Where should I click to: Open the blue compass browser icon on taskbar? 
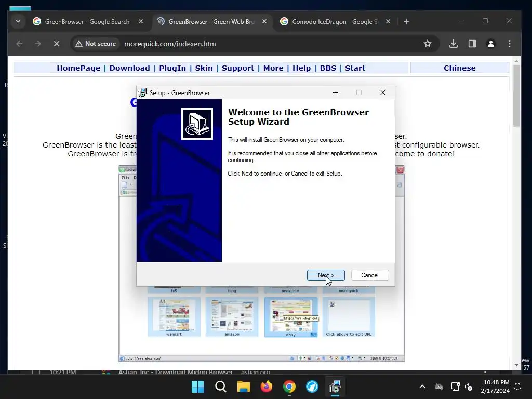pyautogui.click(x=312, y=387)
